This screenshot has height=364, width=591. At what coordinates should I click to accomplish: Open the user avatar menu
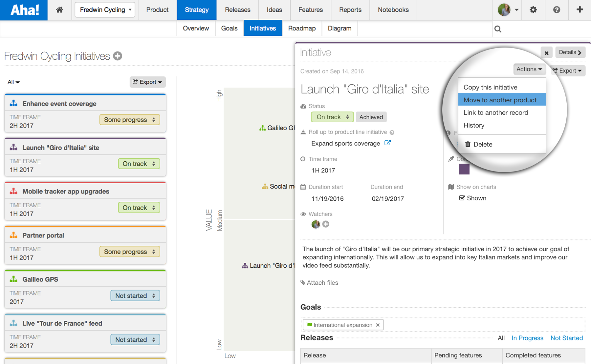click(x=508, y=10)
